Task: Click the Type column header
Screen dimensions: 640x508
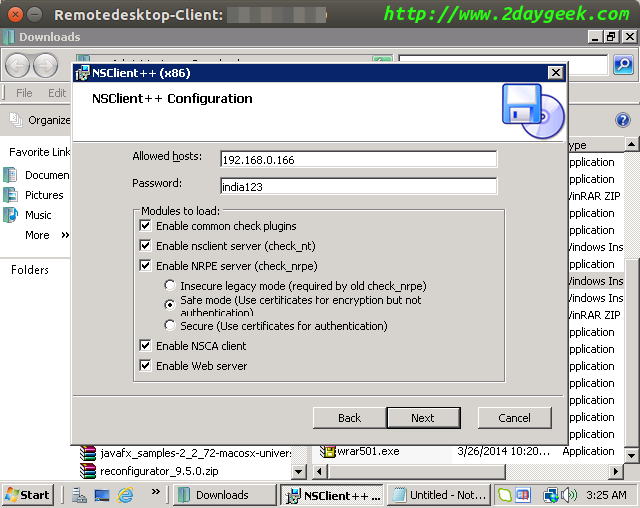Action: 596,145
